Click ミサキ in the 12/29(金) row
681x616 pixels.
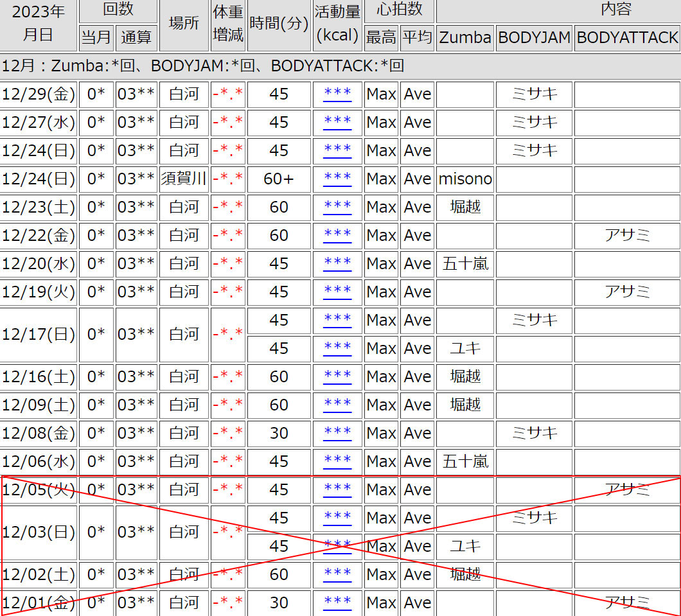coord(535,94)
